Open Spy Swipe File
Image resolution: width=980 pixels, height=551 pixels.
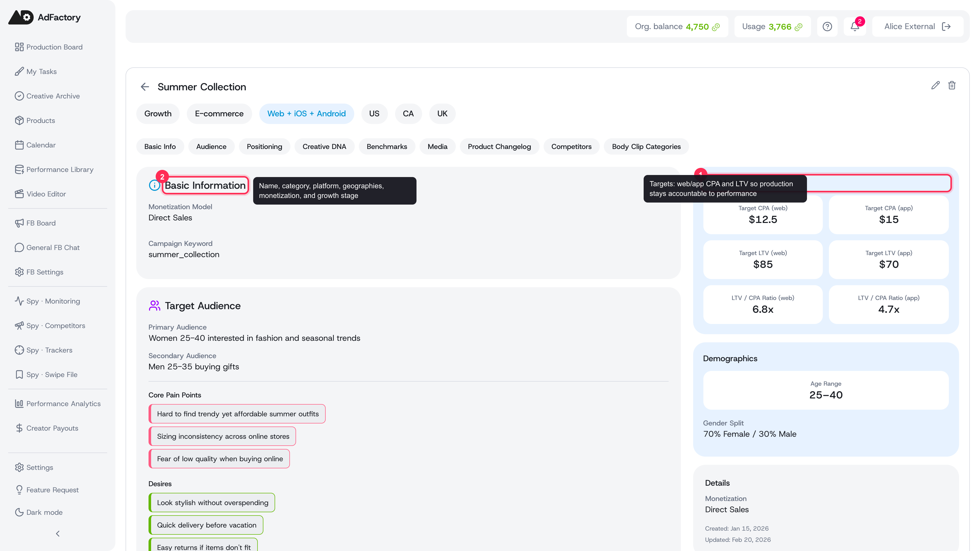click(46, 374)
